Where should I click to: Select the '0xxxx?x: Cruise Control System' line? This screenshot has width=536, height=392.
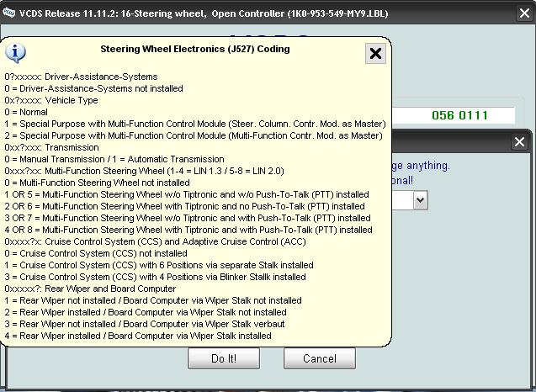click(x=155, y=241)
